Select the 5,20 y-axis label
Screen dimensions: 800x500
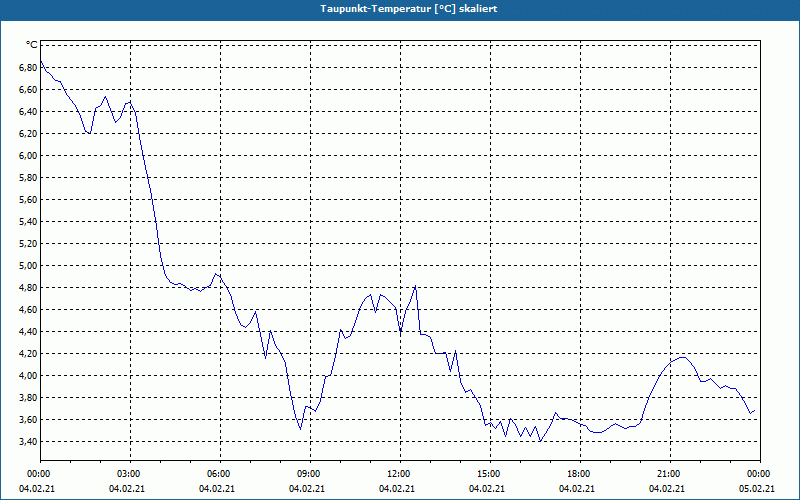[28, 243]
